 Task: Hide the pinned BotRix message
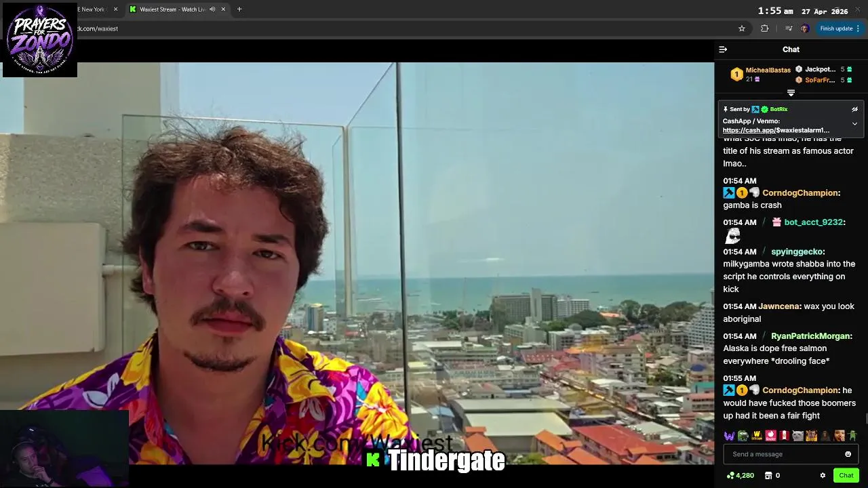(854, 109)
